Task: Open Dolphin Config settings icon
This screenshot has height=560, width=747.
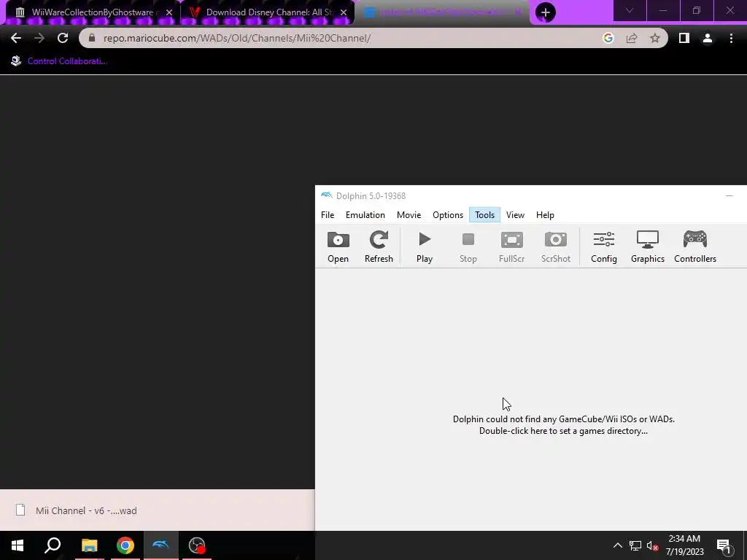Action: click(603, 246)
